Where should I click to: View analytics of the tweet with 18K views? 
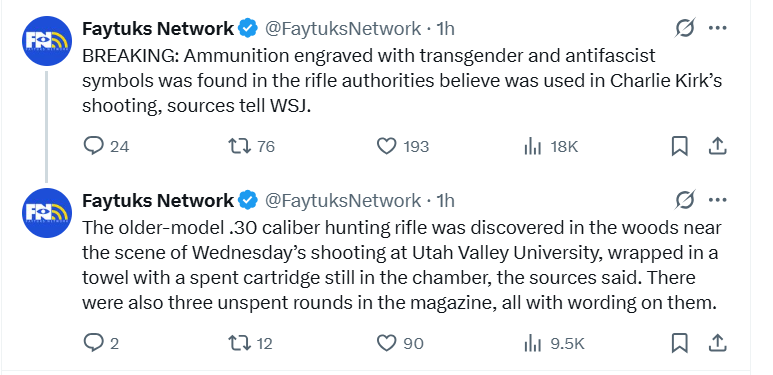click(533, 146)
